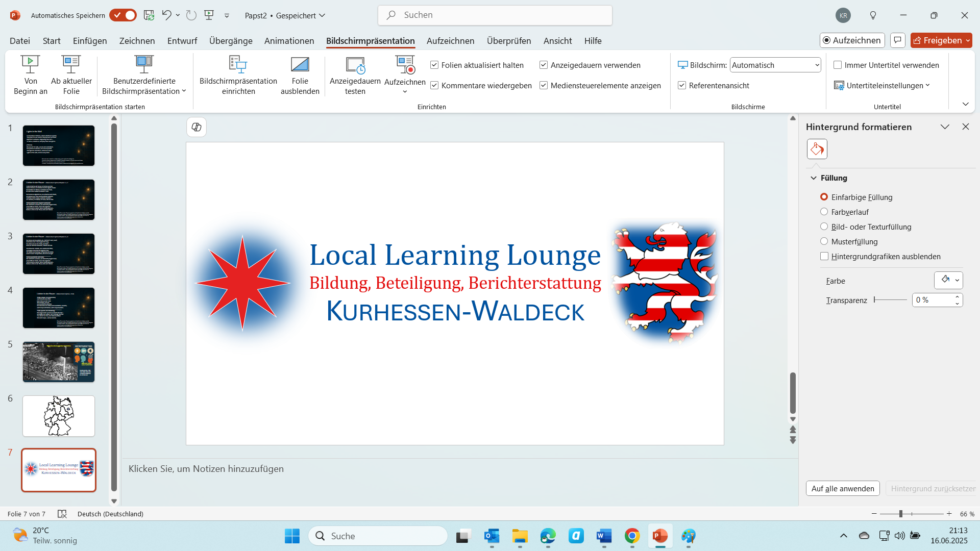Uncheck Mediensteuerelemente anzeigen
The height and width of the screenshot is (551, 980).
[x=544, y=85]
